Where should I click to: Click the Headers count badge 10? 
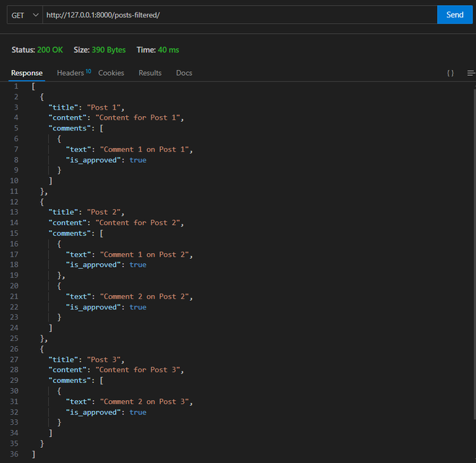pyautogui.click(x=89, y=71)
